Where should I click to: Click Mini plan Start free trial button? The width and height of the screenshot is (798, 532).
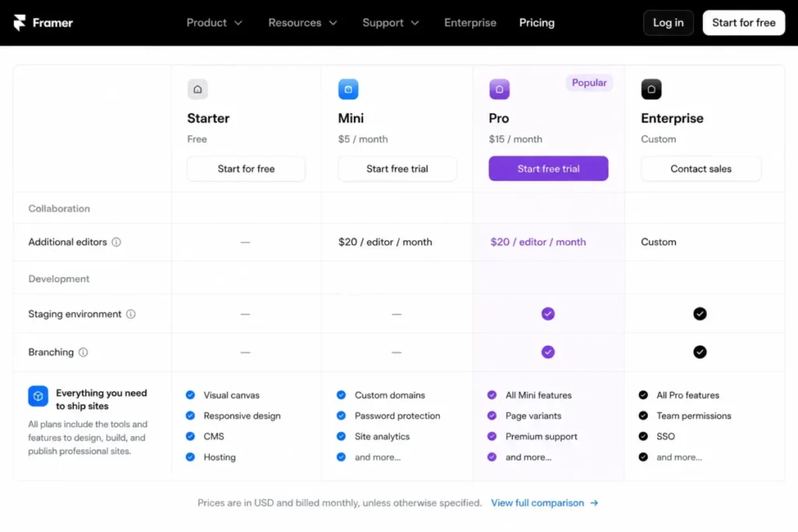[x=397, y=169]
